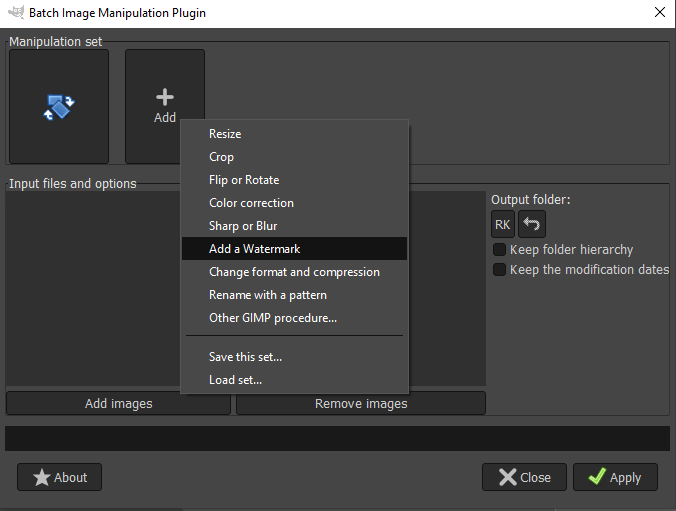Select Resize from the menu
The height and width of the screenshot is (511, 676).
(225, 134)
